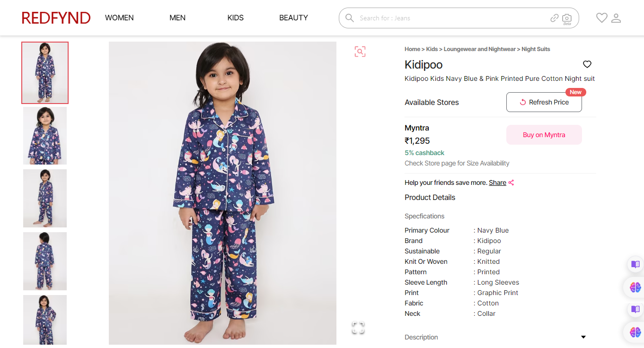
Task: Go to Loungewear and Nightwear breadcrumb
Action: click(x=479, y=49)
